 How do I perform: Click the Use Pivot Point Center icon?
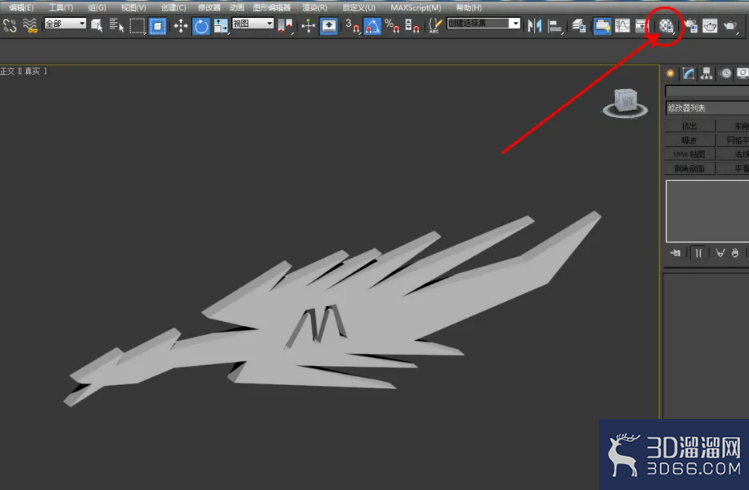pyautogui.click(x=285, y=26)
